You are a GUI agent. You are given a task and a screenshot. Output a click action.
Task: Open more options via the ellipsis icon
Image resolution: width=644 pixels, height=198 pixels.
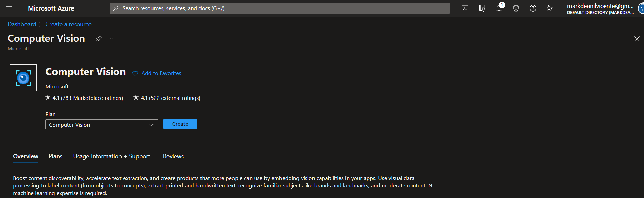pyautogui.click(x=112, y=39)
